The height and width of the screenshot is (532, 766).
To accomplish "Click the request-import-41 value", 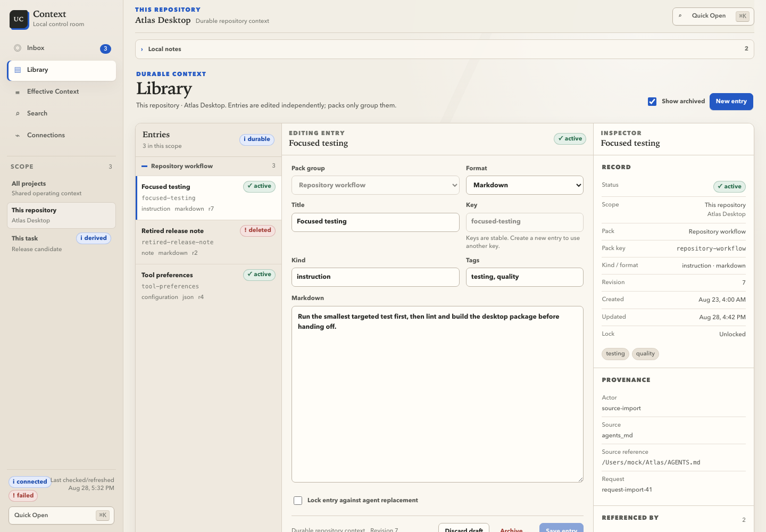I will click(627, 490).
